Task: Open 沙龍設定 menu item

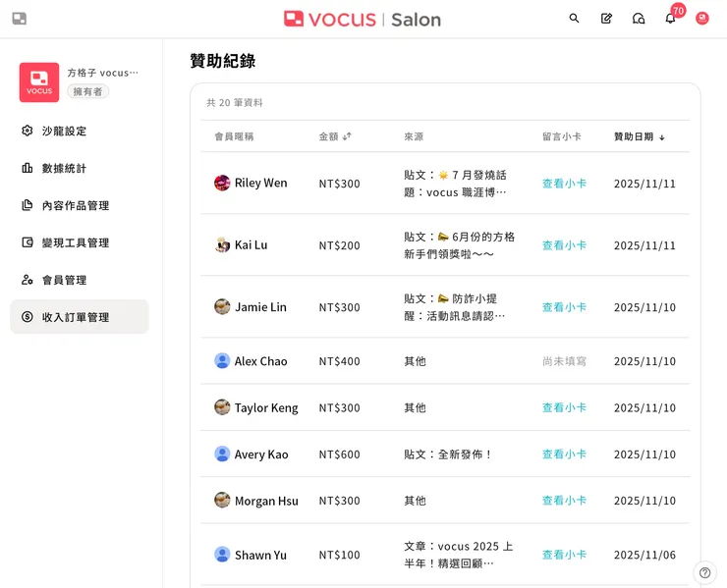Action: (80, 131)
